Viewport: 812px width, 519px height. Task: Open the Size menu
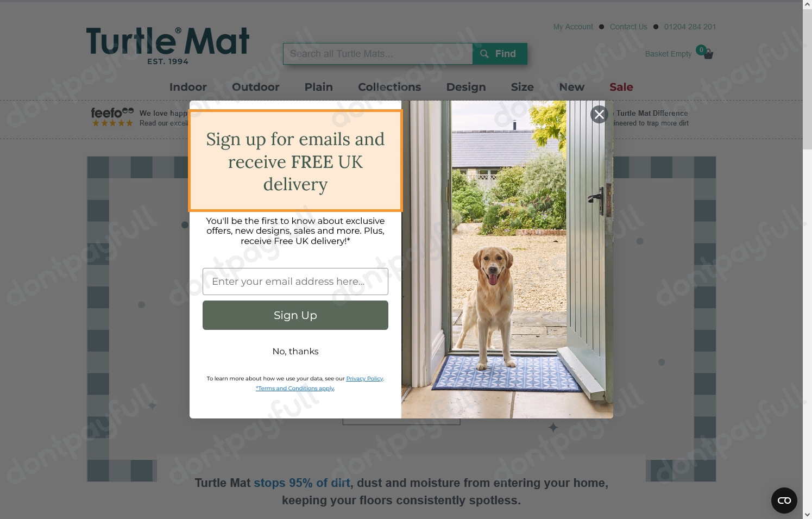[523, 87]
